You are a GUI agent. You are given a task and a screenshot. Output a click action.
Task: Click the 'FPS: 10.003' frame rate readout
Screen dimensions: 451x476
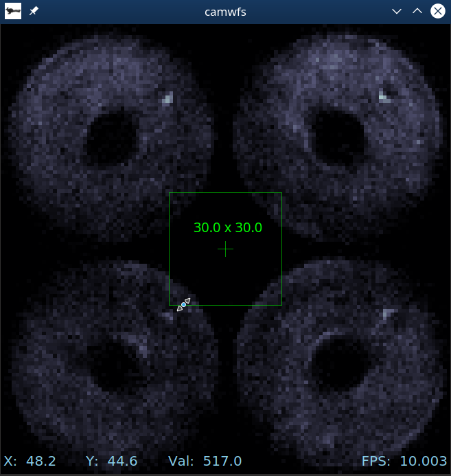coord(404,461)
